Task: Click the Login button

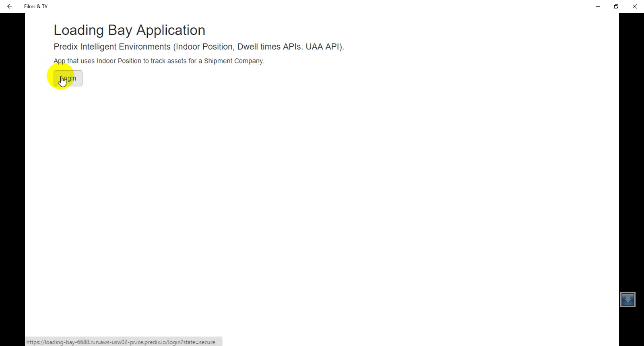Action: click(x=68, y=78)
